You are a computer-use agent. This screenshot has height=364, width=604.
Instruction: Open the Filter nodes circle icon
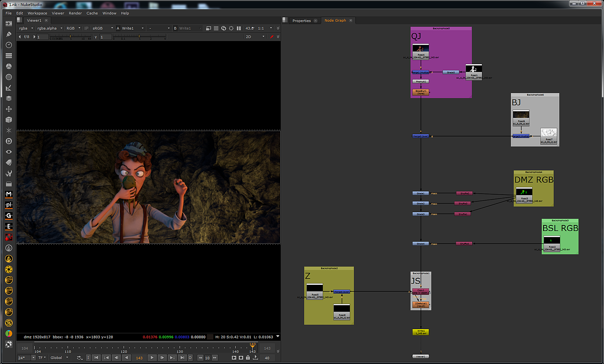click(x=8, y=77)
